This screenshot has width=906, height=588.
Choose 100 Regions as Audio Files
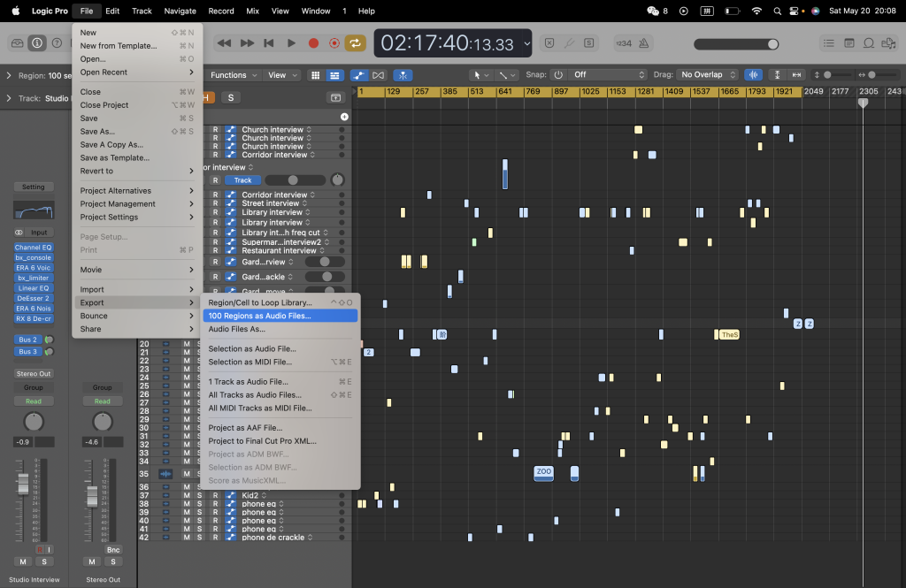pyautogui.click(x=280, y=316)
